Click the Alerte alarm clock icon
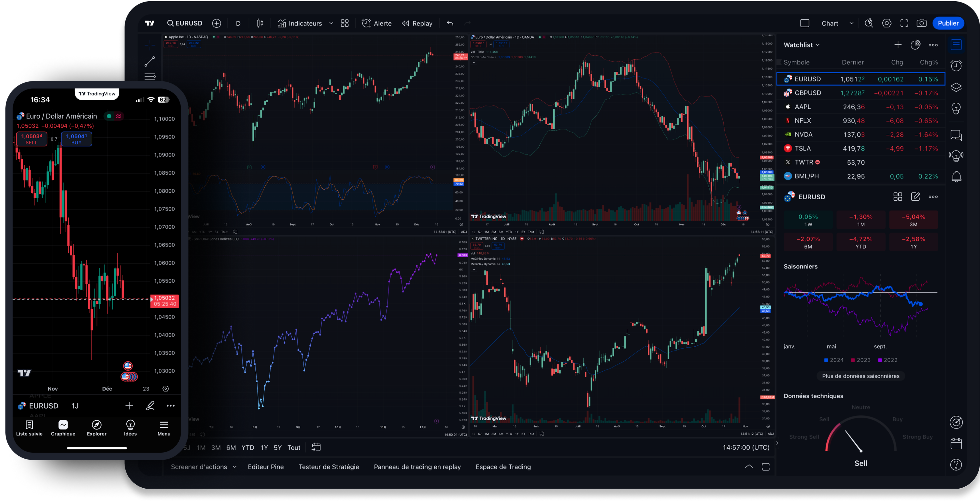The image size is (980, 502). click(366, 23)
